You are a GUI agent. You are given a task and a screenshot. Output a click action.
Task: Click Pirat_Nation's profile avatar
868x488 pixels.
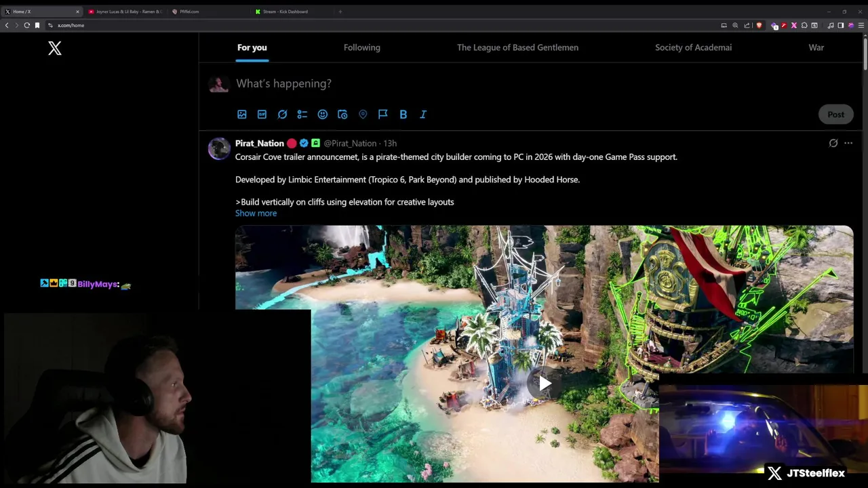tap(219, 148)
